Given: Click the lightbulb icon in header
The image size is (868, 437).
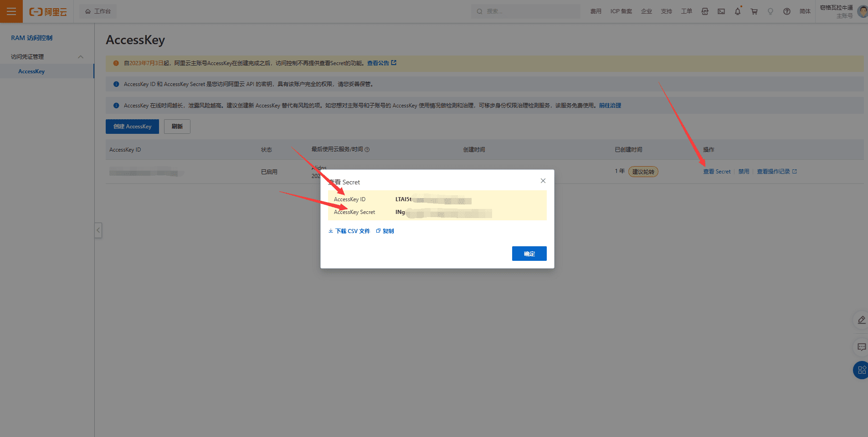Looking at the screenshot, I should pyautogui.click(x=770, y=11).
